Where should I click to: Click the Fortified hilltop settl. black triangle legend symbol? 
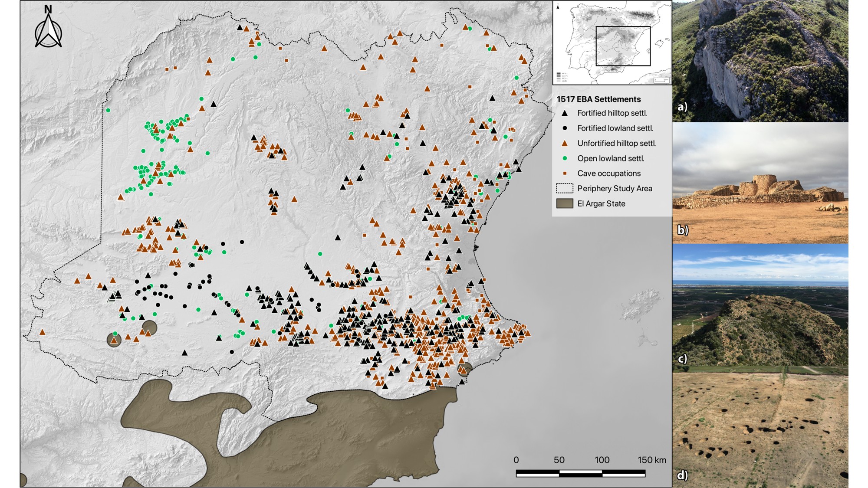565,113
